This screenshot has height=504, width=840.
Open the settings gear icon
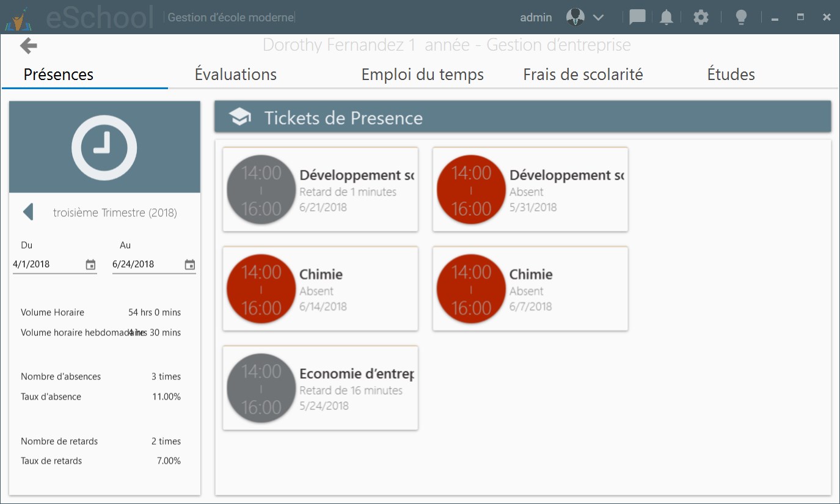[x=701, y=17]
